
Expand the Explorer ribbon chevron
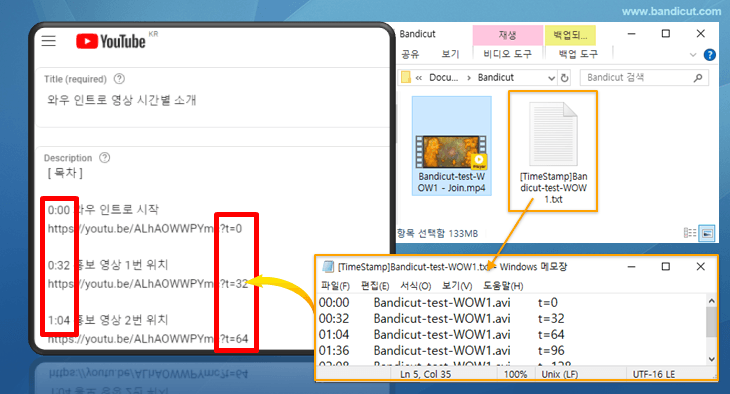(x=693, y=54)
